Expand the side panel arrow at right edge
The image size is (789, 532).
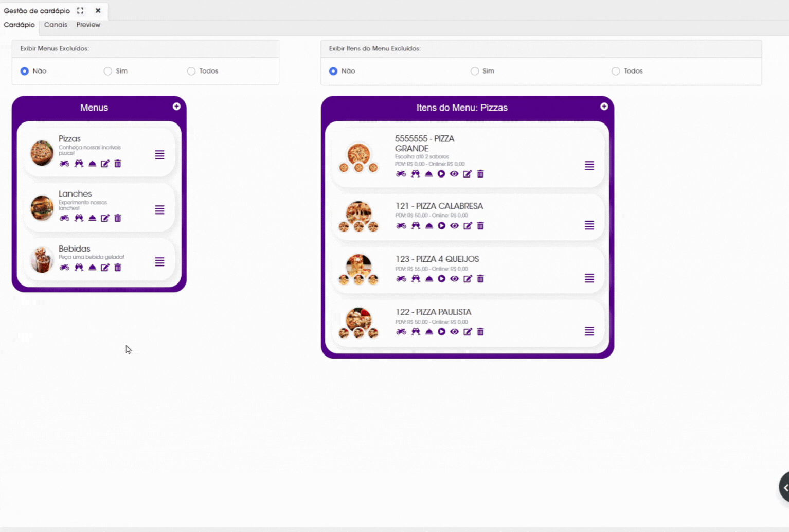tap(784, 487)
